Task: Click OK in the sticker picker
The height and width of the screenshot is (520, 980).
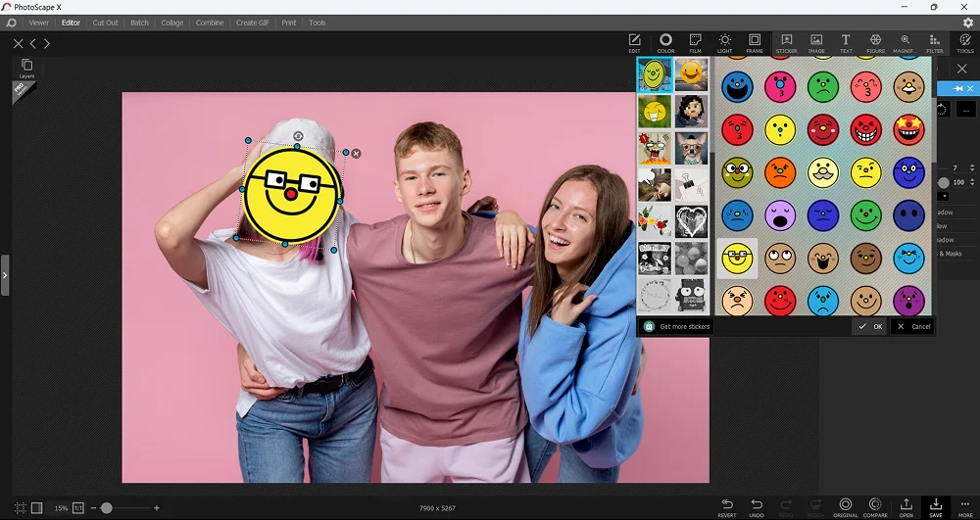Action: (870, 326)
